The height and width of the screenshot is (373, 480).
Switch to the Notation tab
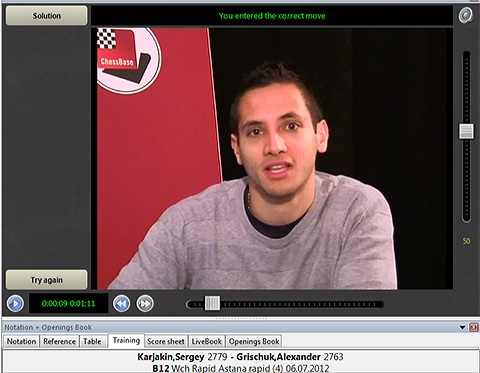coord(21,341)
